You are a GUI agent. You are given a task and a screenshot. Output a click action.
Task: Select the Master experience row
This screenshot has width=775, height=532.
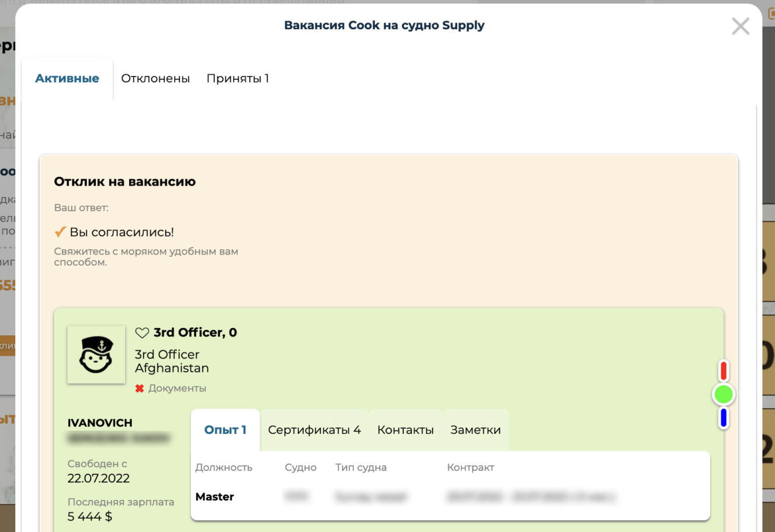coord(215,497)
